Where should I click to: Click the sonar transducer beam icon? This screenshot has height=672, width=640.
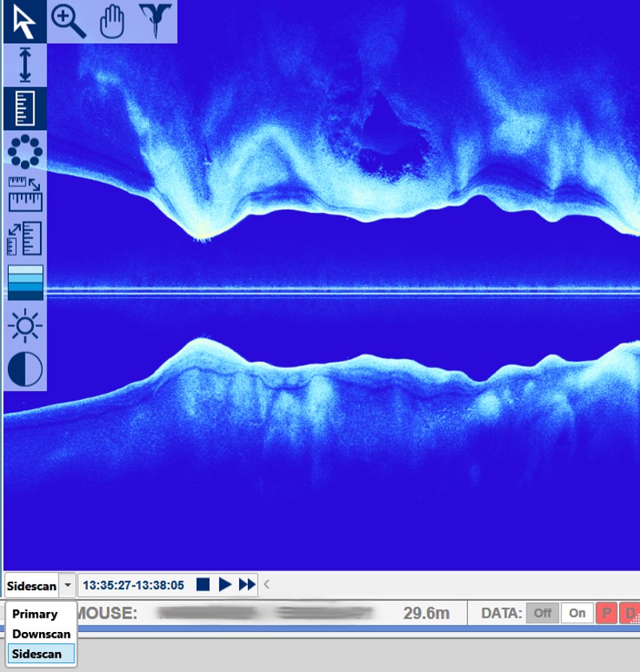pyautogui.click(x=155, y=22)
